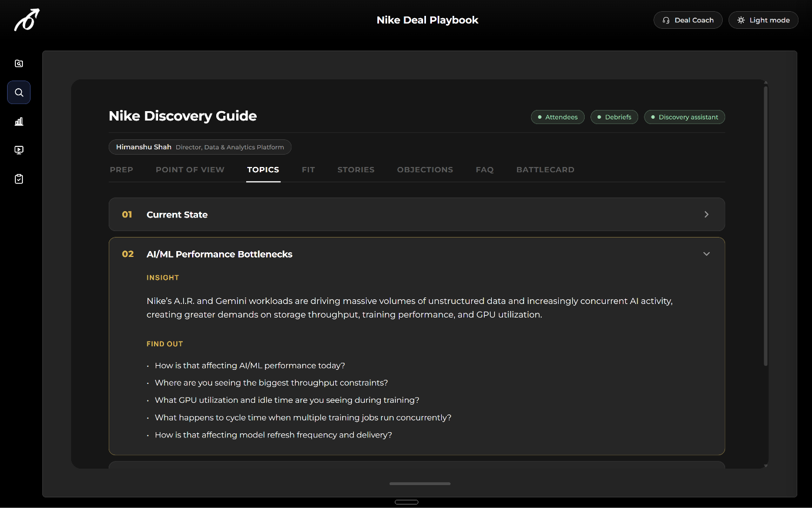The width and height of the screenshot is (812, 508).
Task: Open the BATTLECARD tab
Action: tap(545, 169)
